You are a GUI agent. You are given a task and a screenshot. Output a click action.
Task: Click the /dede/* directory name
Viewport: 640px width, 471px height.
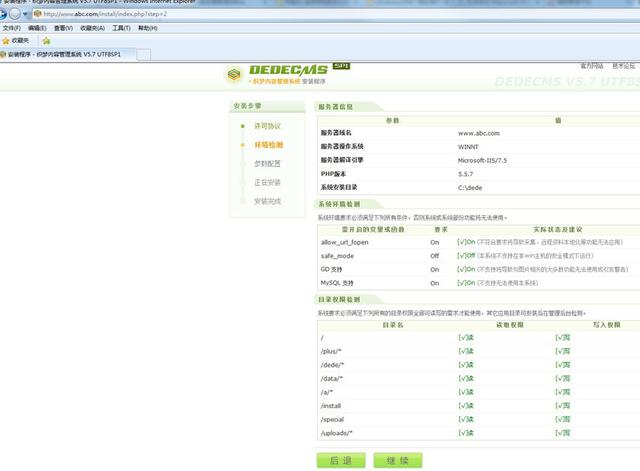pyautogui.click(x=332, y=365)
